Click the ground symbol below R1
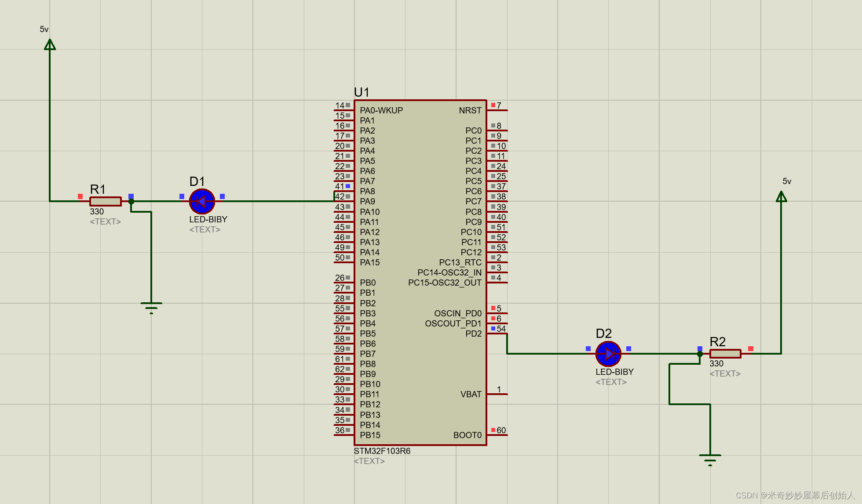 pos(151,308)
